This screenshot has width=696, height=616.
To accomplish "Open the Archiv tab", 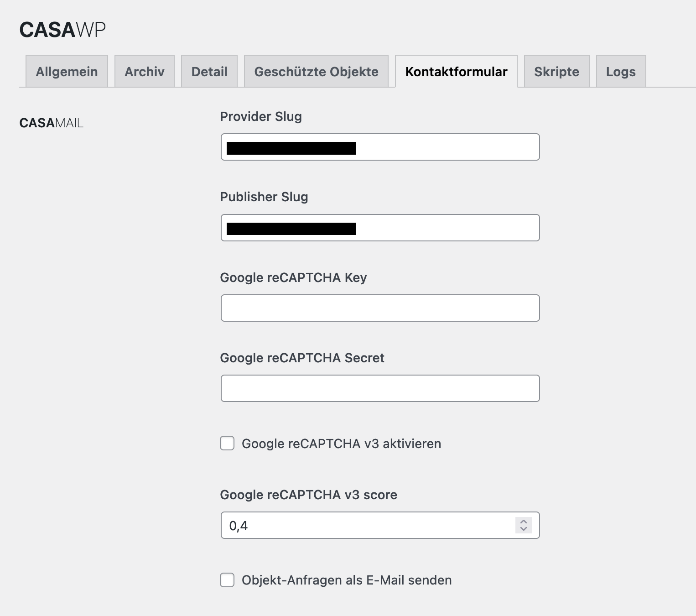I will click(x=145, y=71).
